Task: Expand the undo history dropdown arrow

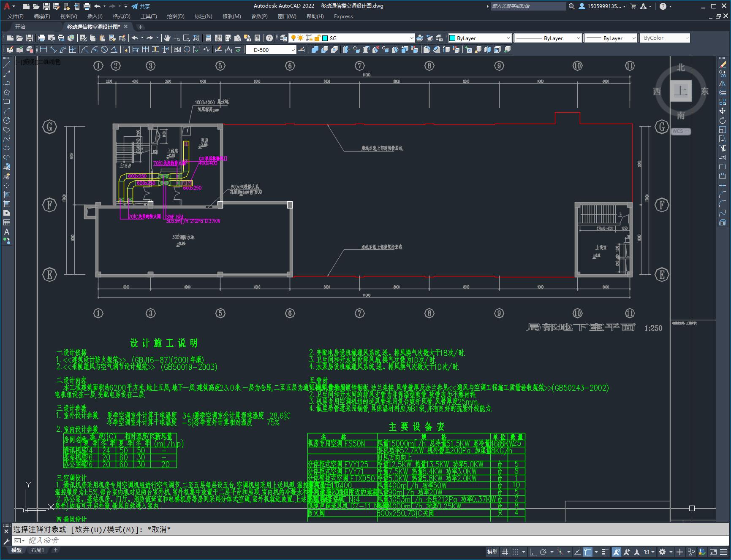Action: (x=104, y=6)
